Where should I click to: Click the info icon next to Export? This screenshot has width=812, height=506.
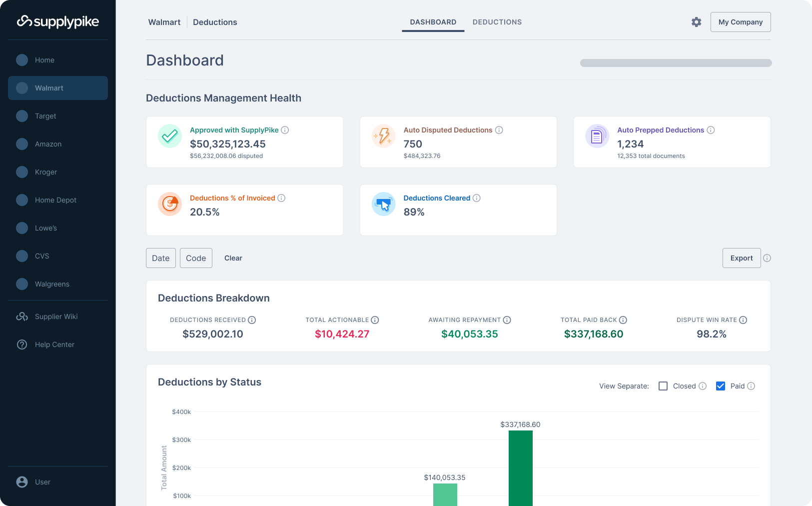[767, 258]
